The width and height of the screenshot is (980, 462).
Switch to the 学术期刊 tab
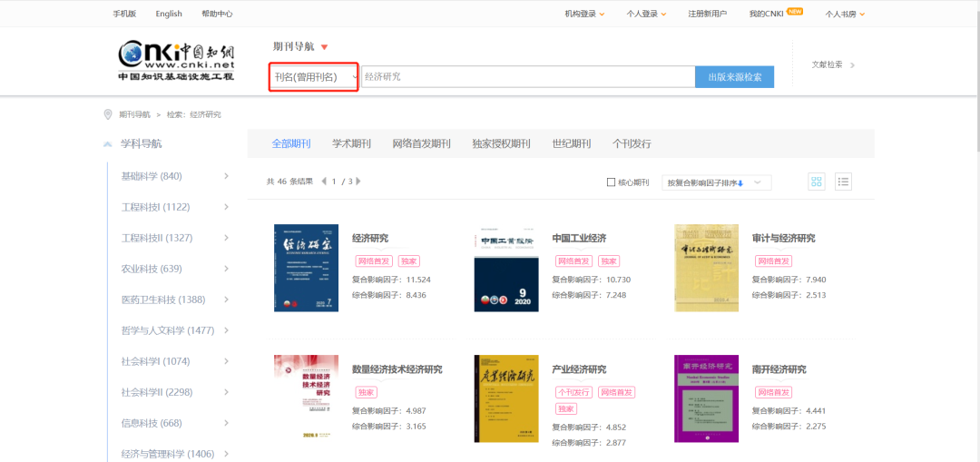coord(351,143)
